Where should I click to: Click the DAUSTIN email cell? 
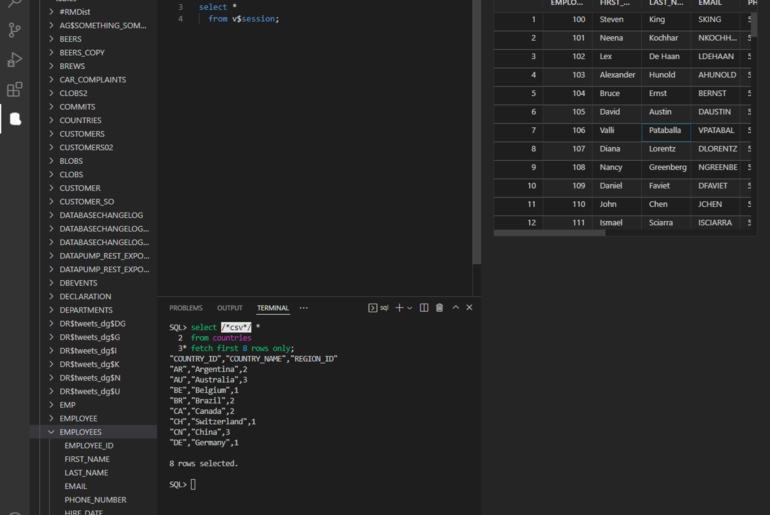coord(715,112)
